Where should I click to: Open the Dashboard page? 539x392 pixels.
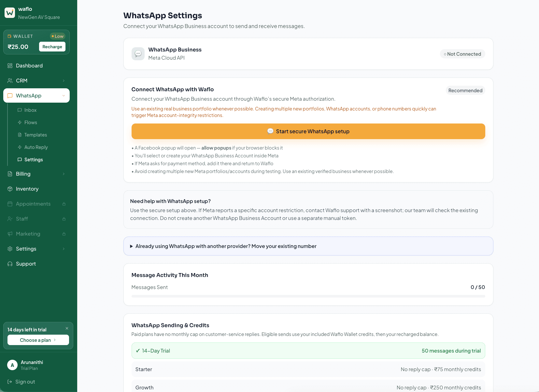tap(36, 65)
